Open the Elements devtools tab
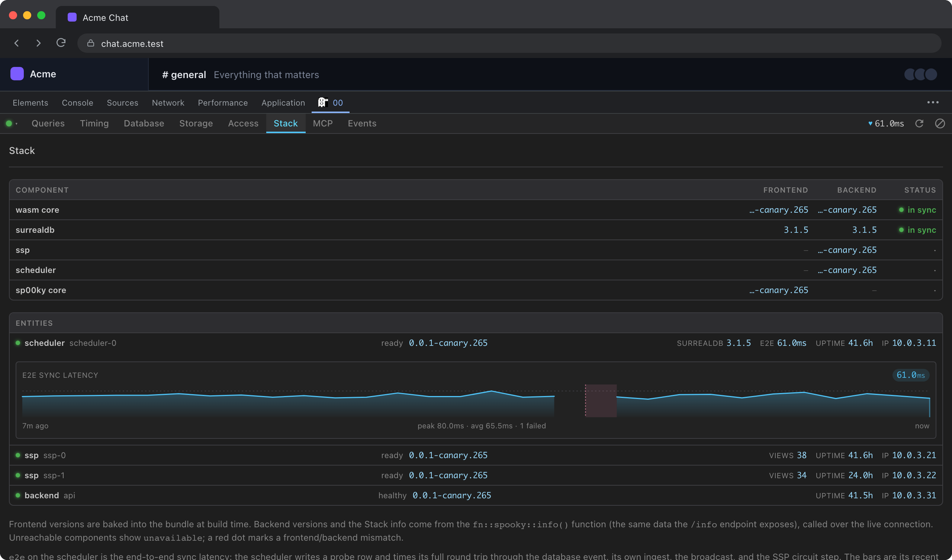This screenshot has height=560, width=952. click(30, 103)
